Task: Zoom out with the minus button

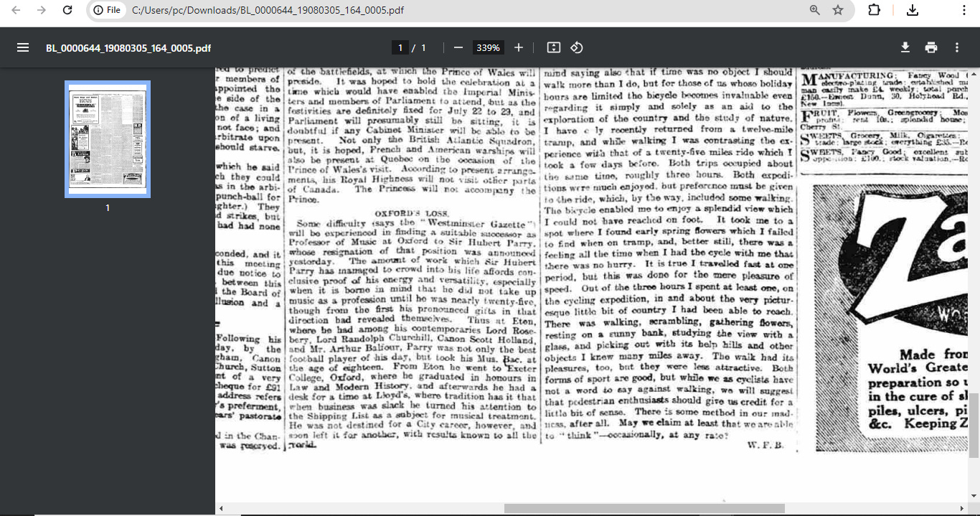Action: pyautogui.click(x=458, y=47)
